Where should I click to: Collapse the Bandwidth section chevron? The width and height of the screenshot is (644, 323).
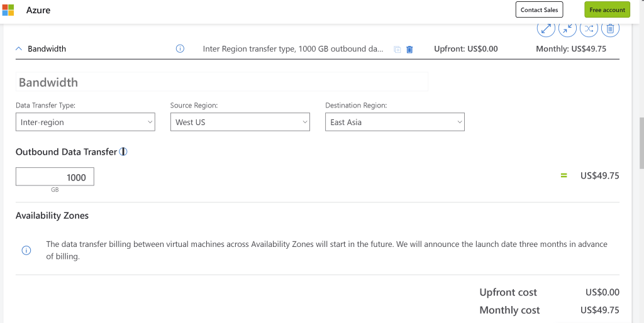(x=18, y=49)
